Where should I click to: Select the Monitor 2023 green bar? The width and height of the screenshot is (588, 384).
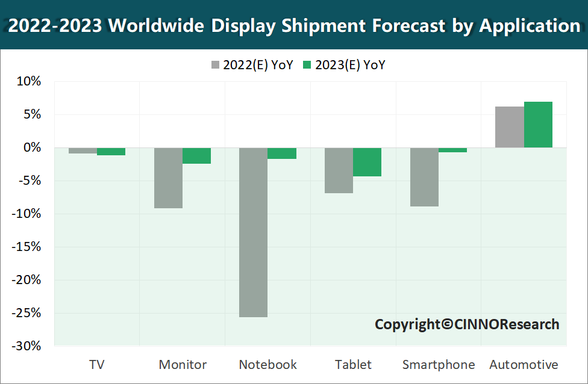[x=196, y=156]
